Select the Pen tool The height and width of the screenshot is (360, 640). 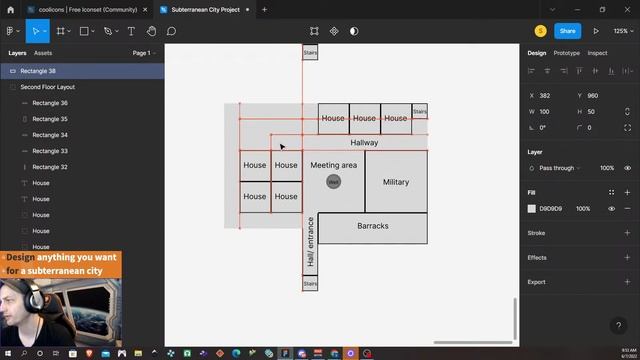coord(108,31)
